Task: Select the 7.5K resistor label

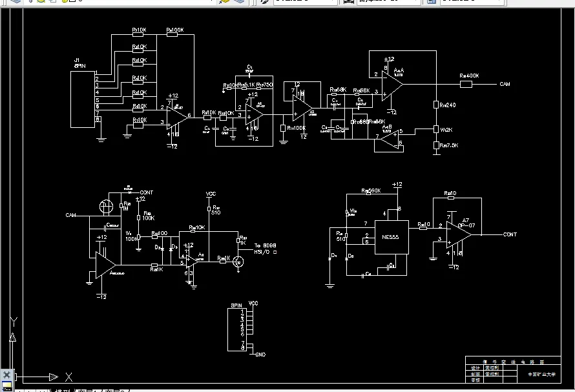Action: [x=449, y=145]
